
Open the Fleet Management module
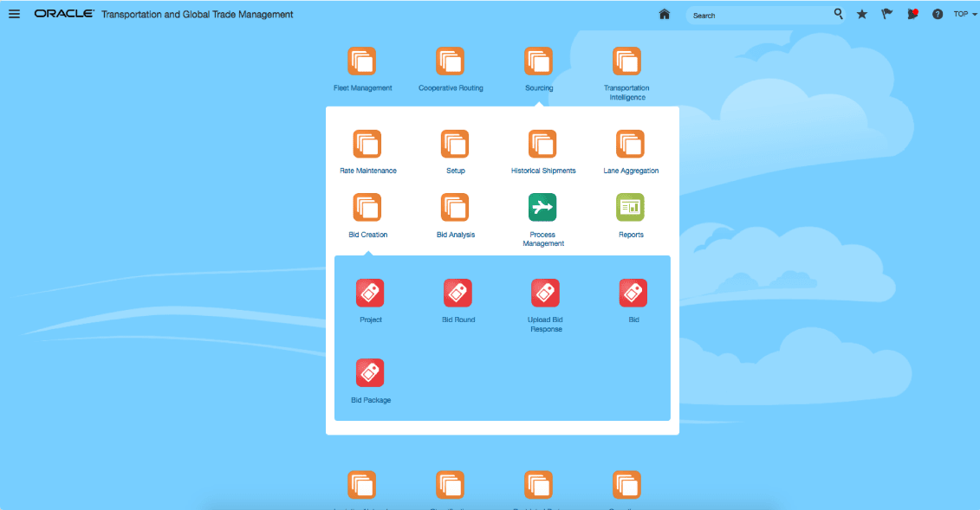pyautogui.click(x=363, y=61)
